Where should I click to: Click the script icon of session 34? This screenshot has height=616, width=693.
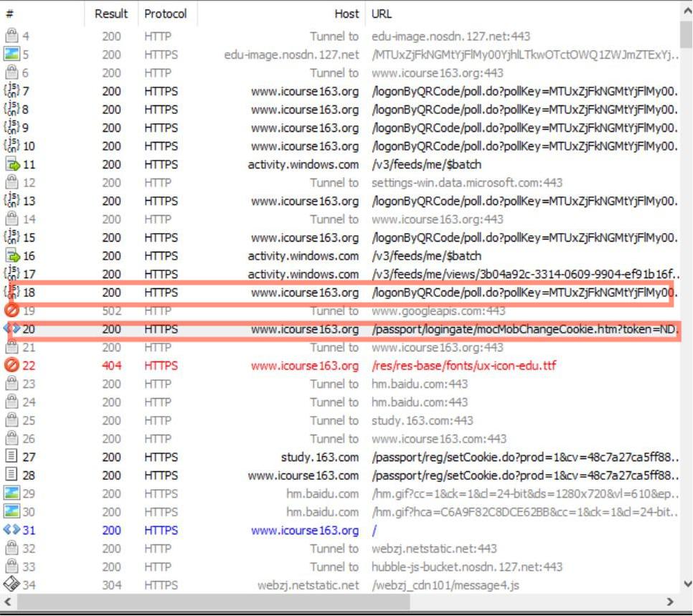click(x=11, y=584)
